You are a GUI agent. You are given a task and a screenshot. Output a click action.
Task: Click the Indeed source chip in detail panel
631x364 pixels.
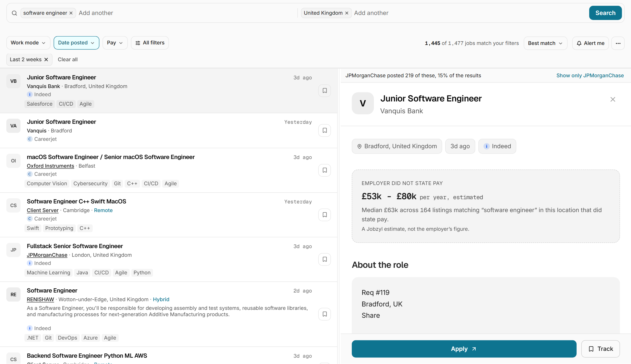(x=497, y=146)
